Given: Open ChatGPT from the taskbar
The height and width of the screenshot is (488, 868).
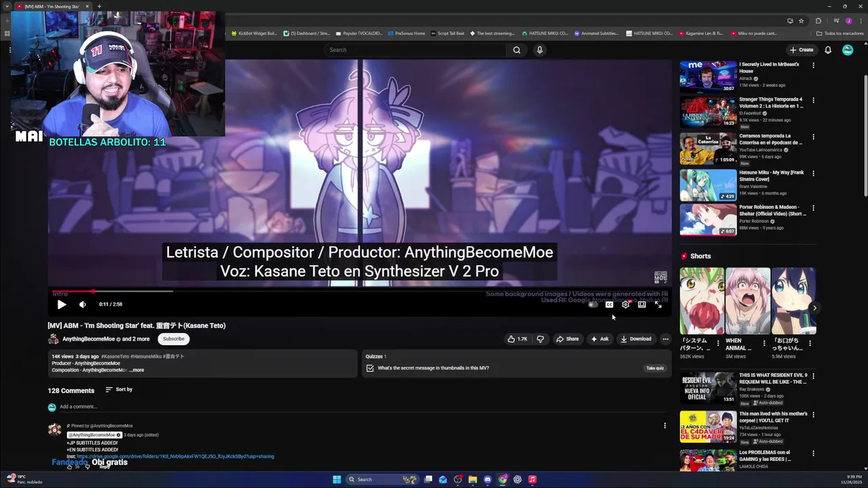Looking at the screenshot, I should tap(517, 479).
